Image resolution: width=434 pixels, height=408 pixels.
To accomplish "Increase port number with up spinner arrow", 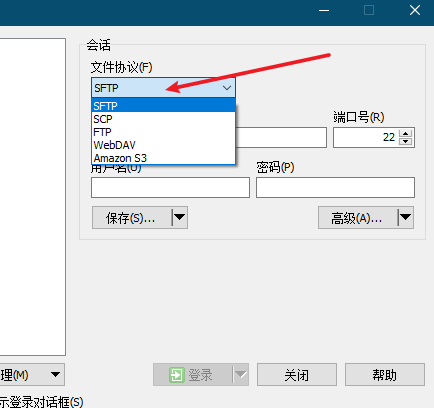I will tap(405, 134).
